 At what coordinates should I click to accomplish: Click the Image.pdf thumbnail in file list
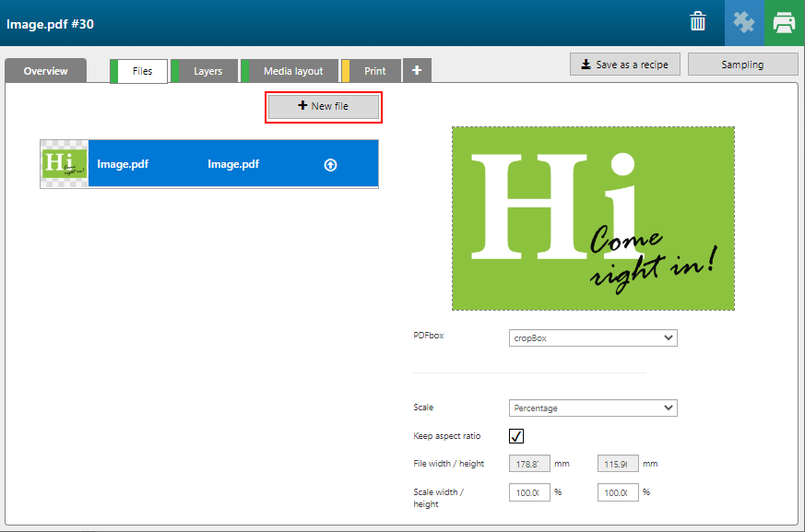[65, 164]
